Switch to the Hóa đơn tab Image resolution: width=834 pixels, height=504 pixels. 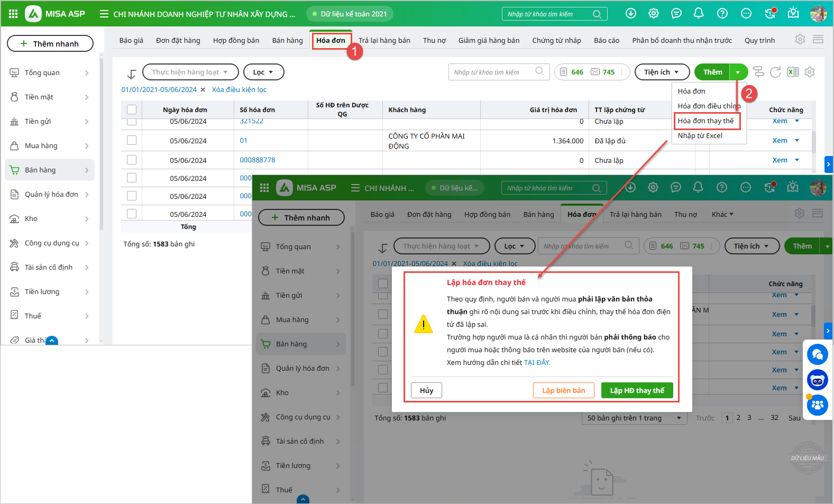pos(331,40)
